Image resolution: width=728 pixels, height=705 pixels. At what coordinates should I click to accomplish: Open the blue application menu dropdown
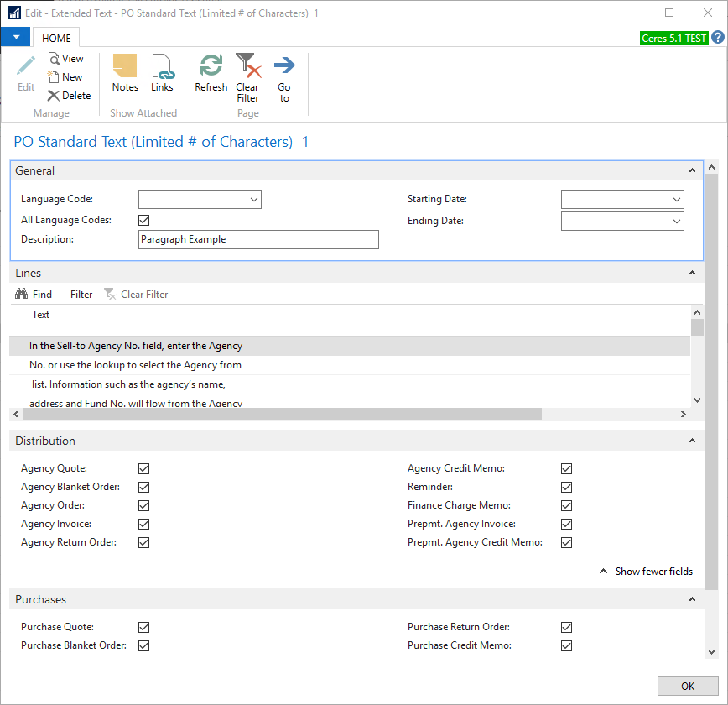click(16, 38)
